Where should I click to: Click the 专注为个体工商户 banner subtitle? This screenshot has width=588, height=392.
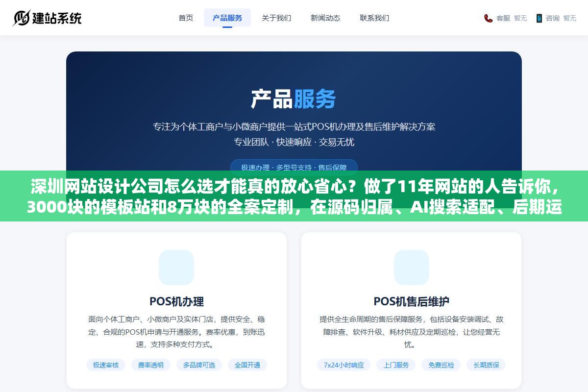[x=294, y=126]
